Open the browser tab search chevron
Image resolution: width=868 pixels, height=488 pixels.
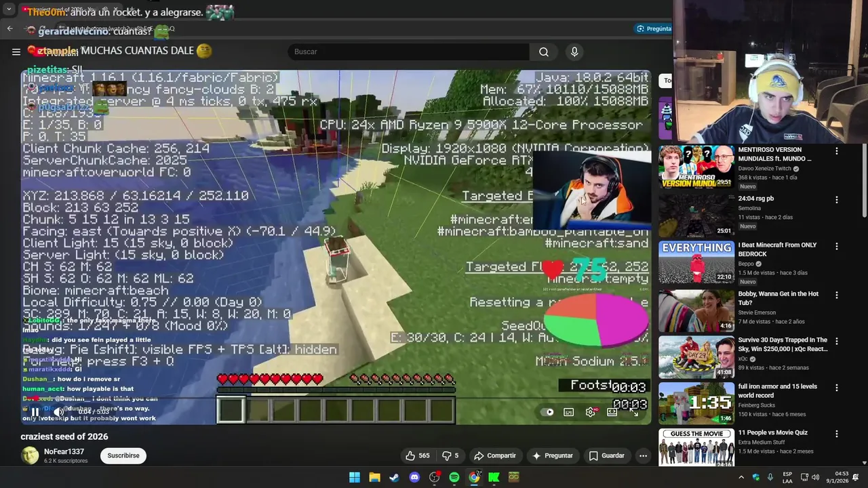(x=9, y=9)
